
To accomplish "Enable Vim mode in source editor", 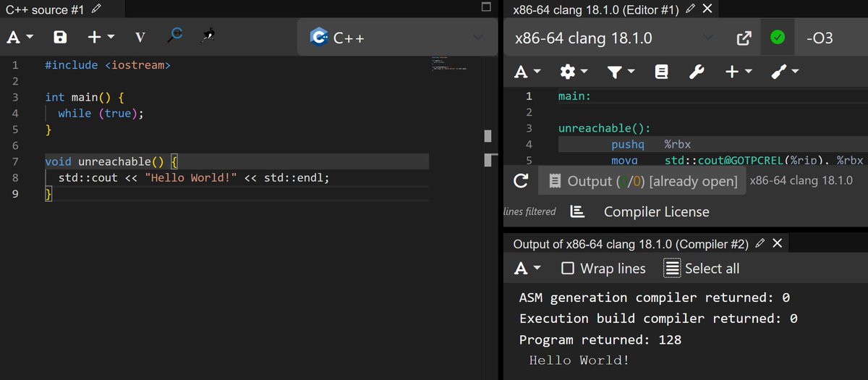I will [x=140, y=37].
